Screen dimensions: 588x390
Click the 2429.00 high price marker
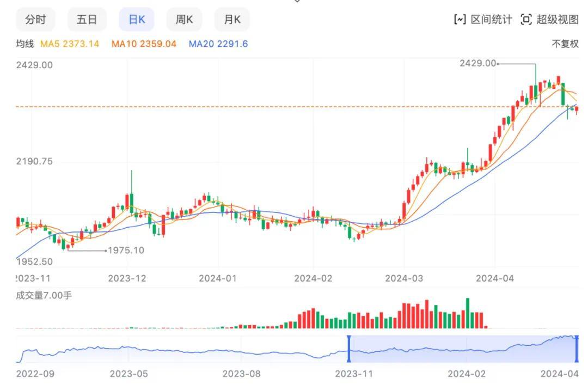[477, 63]
